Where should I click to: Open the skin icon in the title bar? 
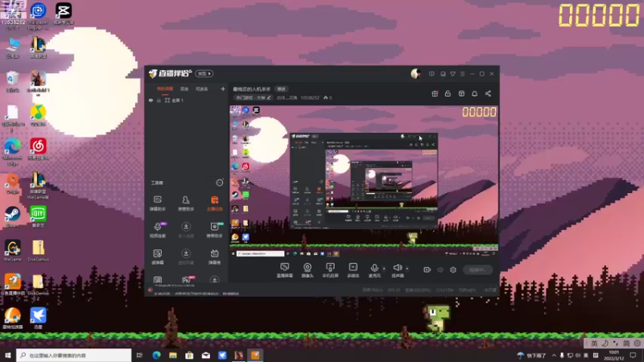pos(452,74)
